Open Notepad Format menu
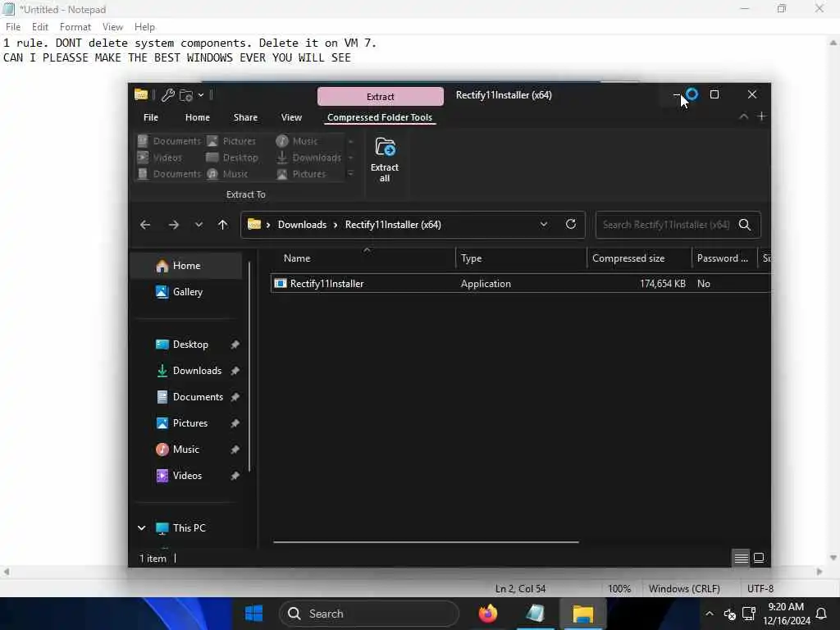 pyautogui.click(x=75, y=27)
